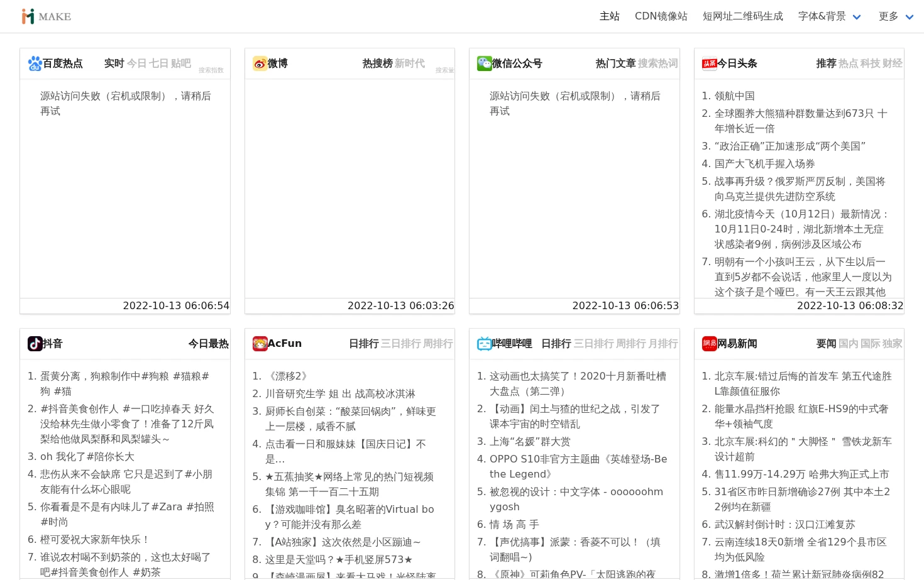Image resolution: width=924 pixels, height=580 pixels.
Task: Click the 微信公众号 card title
Action: 517,63
